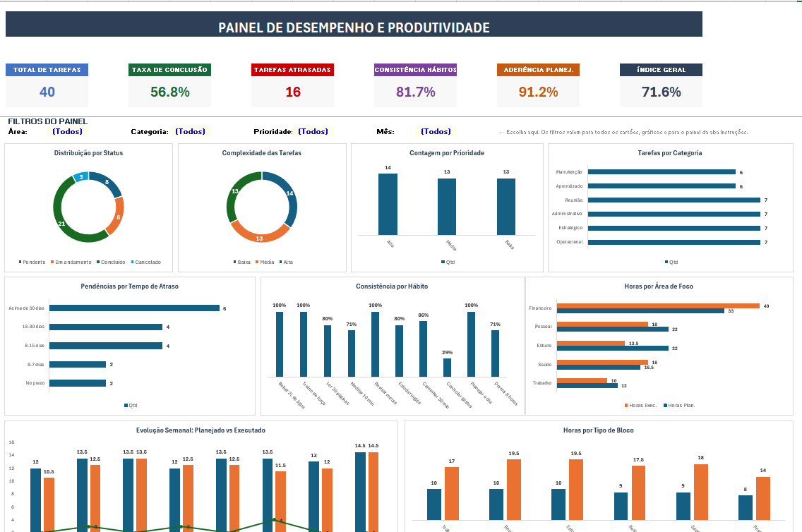This screenshot has width=802, height=532.
Task: Click the Horas Exec. legend entry
Action: [x=640, y=405]
